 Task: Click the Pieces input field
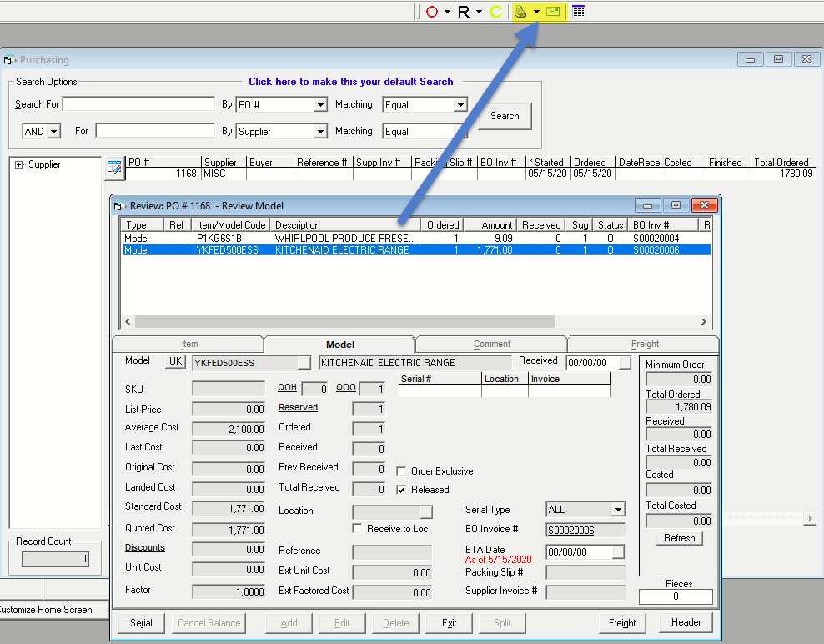click(x=676, y=596)
